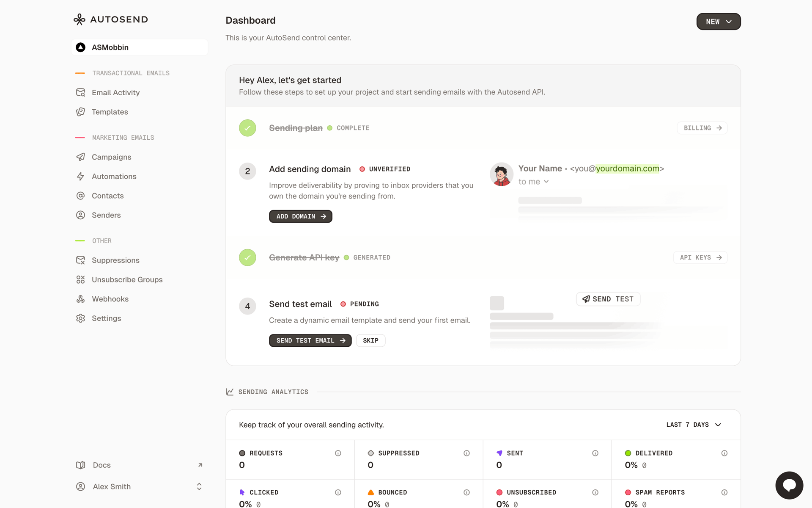Open the chat support bubble
Image resolution: width=812 pixels, height=508 pixels.
pos(789,486)
